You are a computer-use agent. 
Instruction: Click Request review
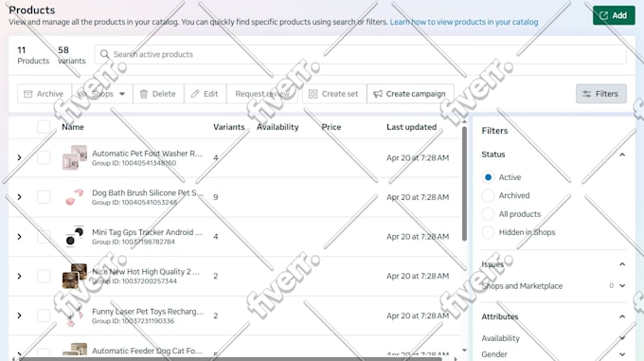pyautogui.click(x=262, y=94)
